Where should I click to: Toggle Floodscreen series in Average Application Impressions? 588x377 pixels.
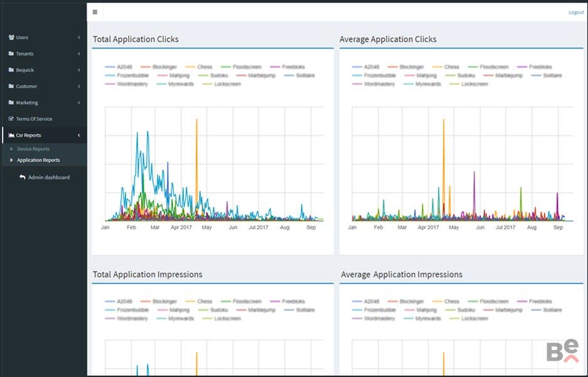[x=488, y=301]
